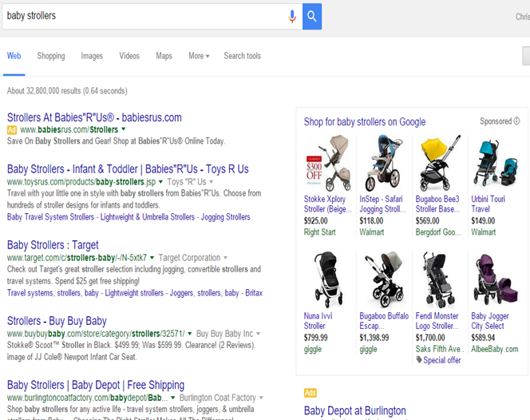This screenshot has height=420, width=530.
Task: Click About 32,800,000 results text
Action: [67, 91]
